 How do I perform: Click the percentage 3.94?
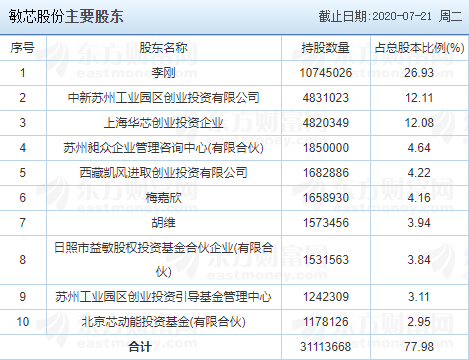(x=419, y=223)
